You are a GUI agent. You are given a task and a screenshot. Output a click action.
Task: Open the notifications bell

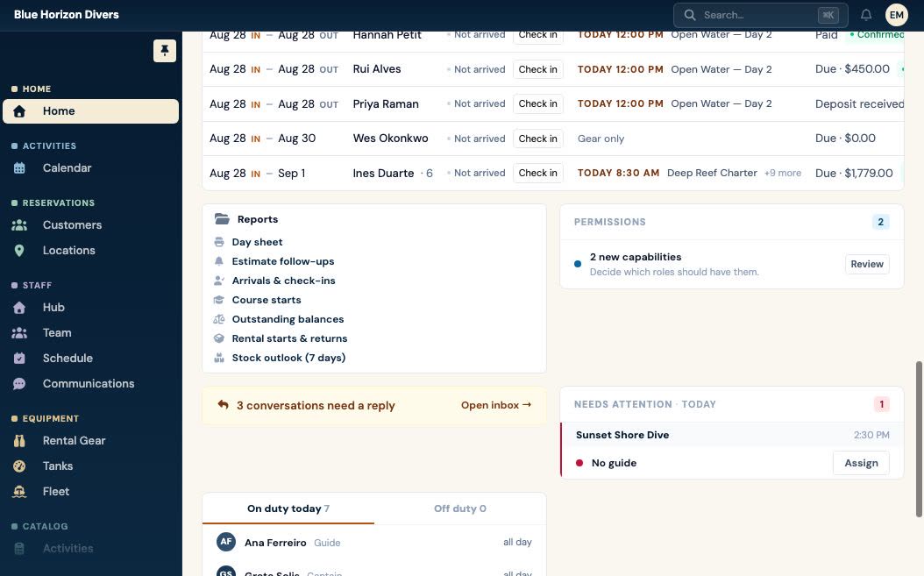865,15
